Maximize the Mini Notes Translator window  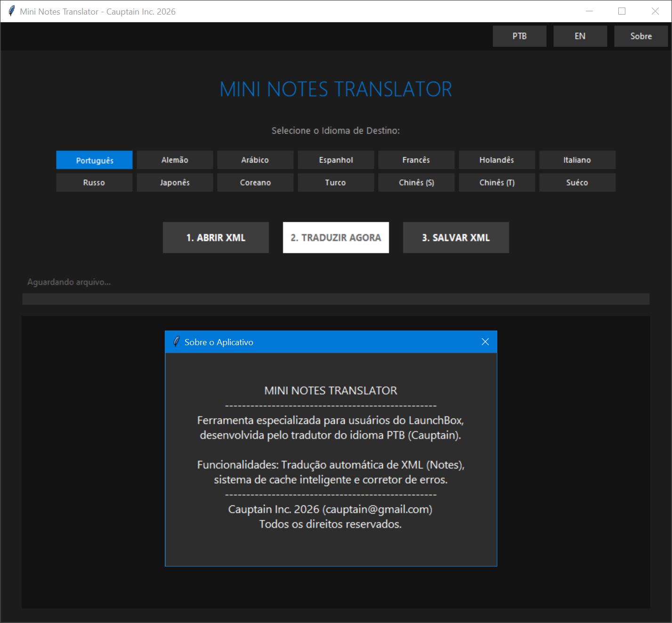point(622,11)
